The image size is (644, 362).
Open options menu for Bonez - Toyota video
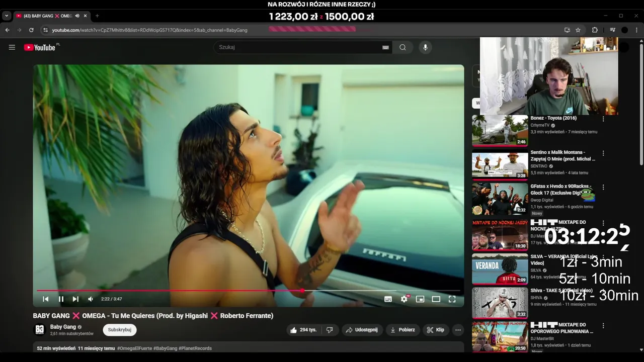[x=603, y=119]
